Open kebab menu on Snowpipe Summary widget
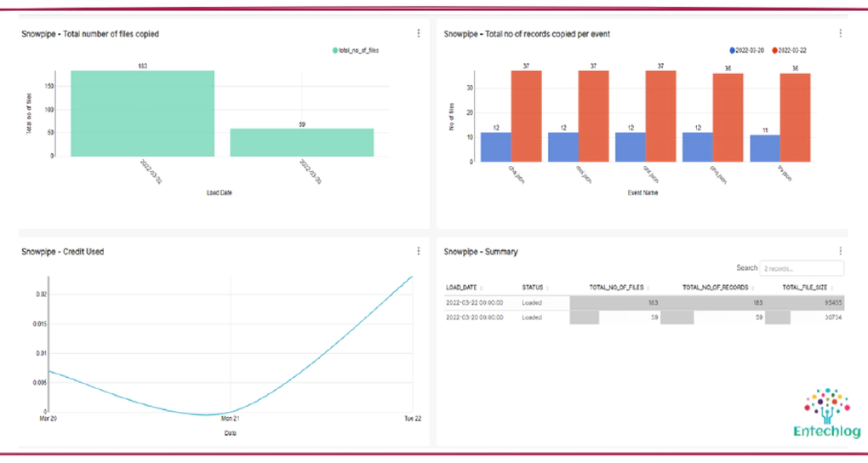The height and width of the screenshot is (463, 868). (840, 251)
